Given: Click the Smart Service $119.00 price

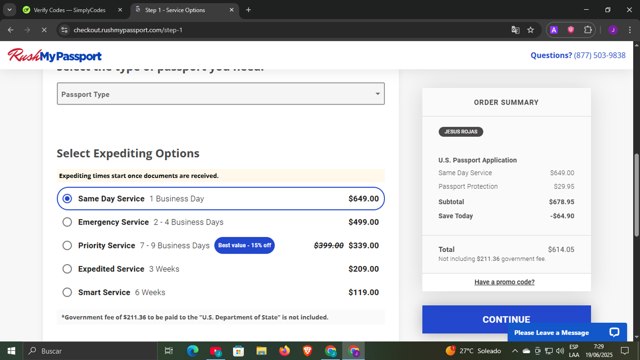Looking at the screenshot, I should click(x=363, y=292).
